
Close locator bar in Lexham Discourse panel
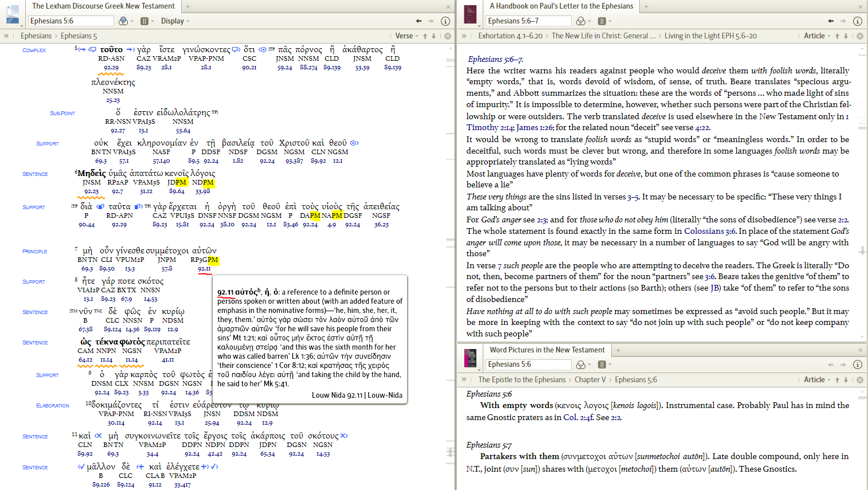pyautogui.click(x=448, y=36)
